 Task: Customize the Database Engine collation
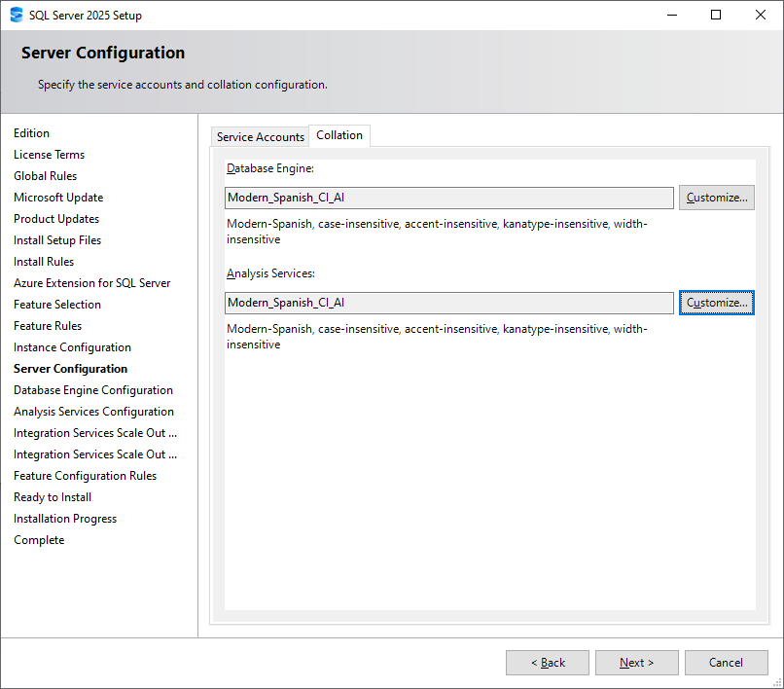(717, 198)
